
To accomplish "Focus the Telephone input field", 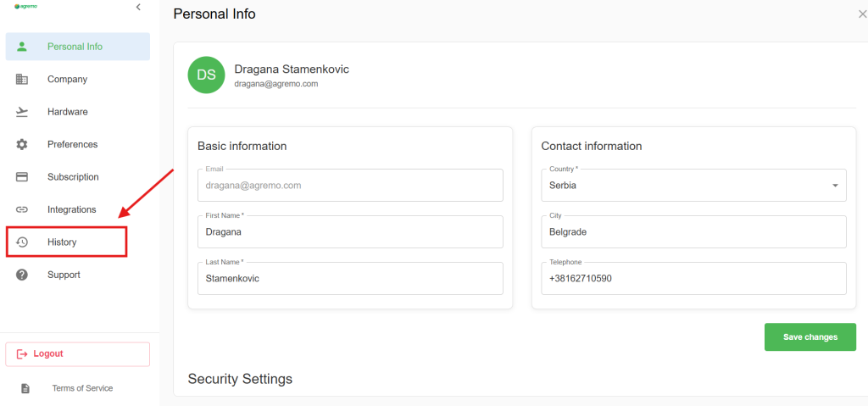I will [693, 278].
